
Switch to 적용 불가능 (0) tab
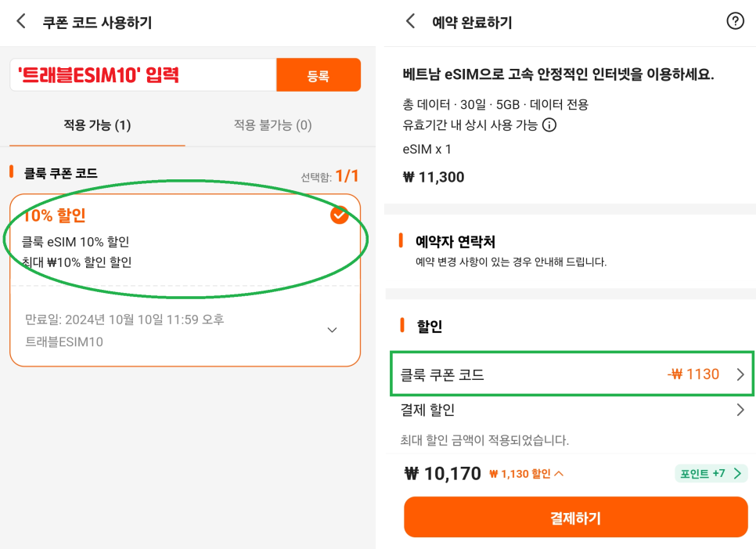click(273, 125)
